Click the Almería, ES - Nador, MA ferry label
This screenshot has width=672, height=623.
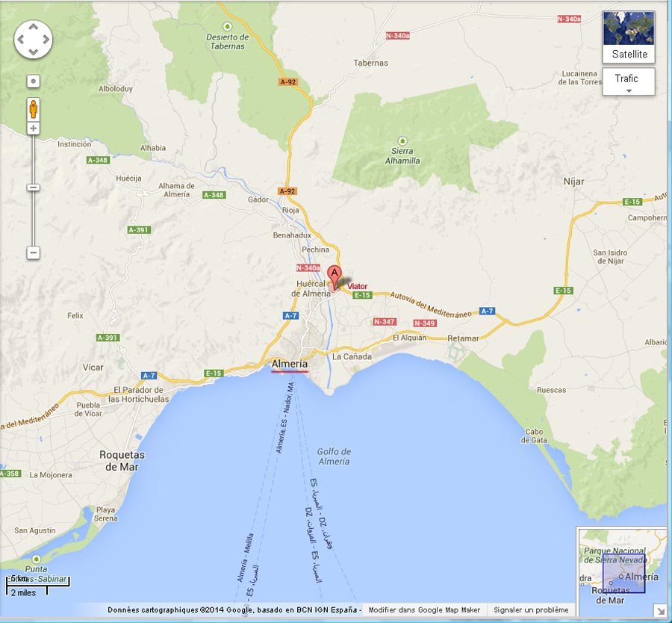(x=285, y=418)
